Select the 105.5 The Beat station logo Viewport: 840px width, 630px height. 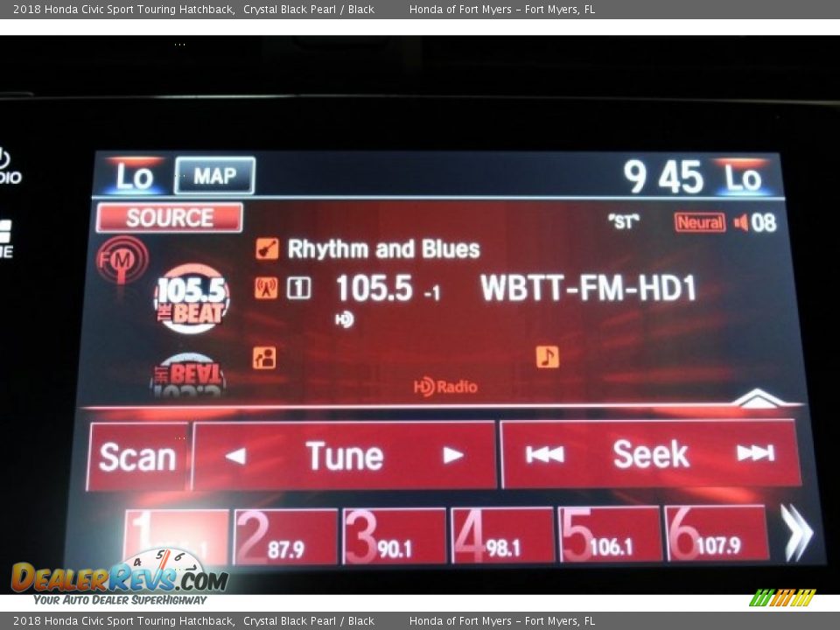pyautogui.click(x=192, y=298)
